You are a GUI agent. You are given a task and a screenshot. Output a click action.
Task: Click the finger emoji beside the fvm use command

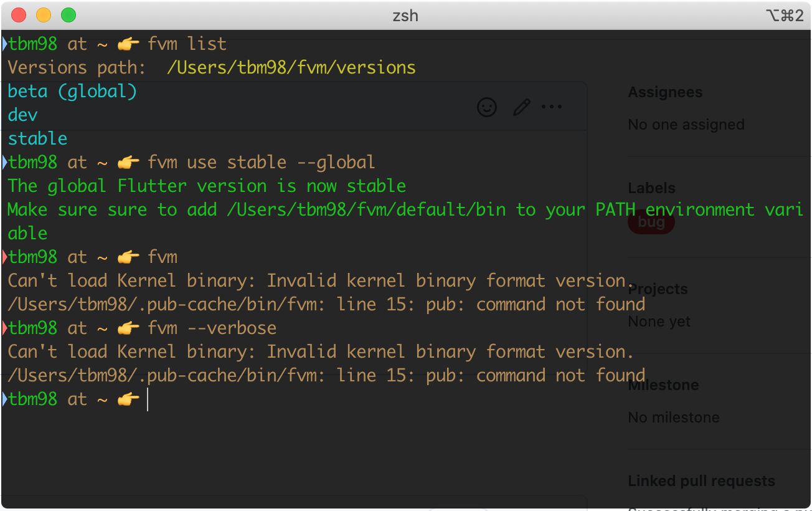pyautogui.click(x=128, y=162)
